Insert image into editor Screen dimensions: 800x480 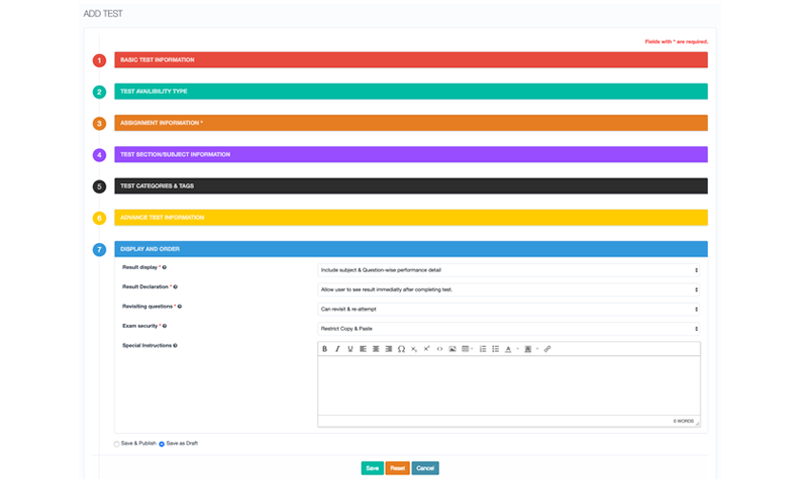tap(452, 349)
